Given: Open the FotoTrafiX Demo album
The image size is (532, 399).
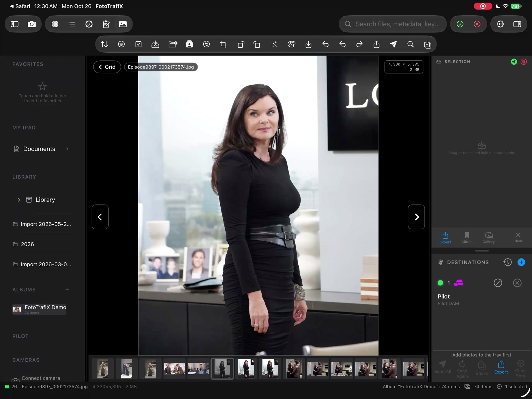Looking at the screenshot, I should tap(40, 309).
